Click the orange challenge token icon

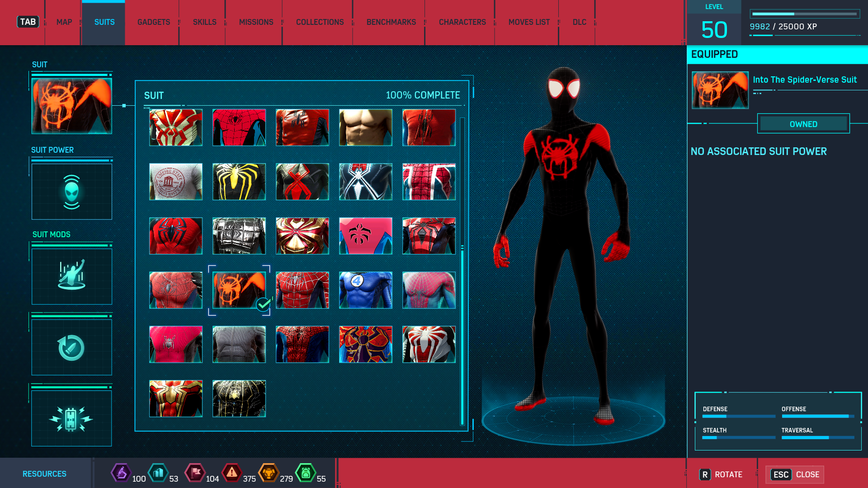269,473
